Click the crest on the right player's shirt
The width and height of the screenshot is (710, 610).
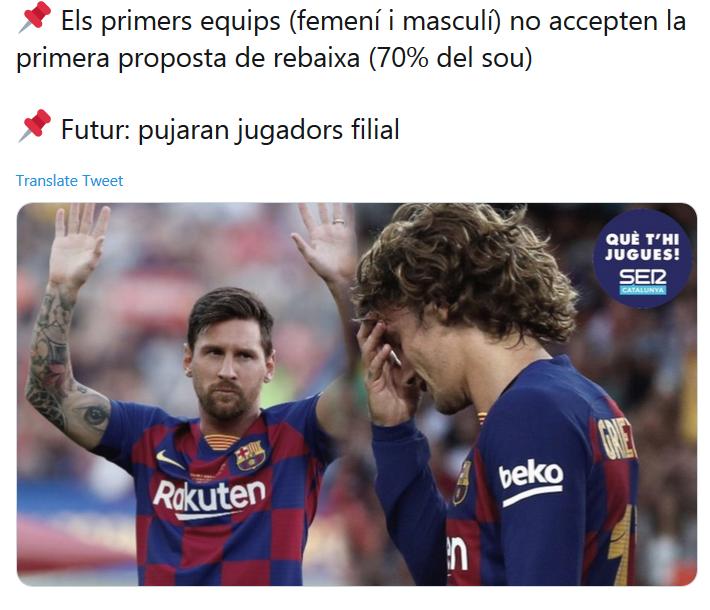pyautogui.click(x=462, y=483)
